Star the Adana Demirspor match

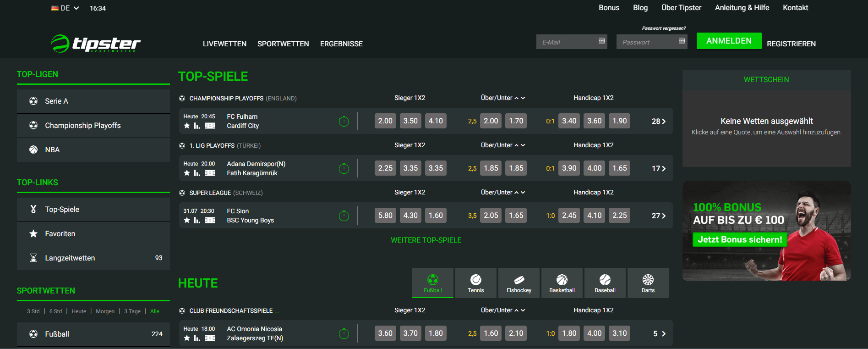pyautogui.click(x=187, y=173)
